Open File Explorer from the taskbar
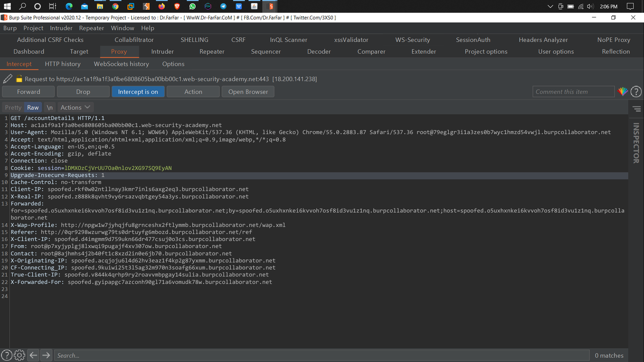 [99, 6]
